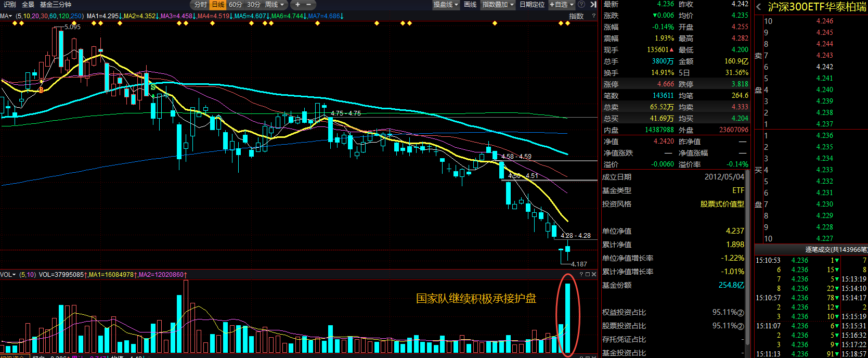
Task: Open the 周线 period dropdown
Action: click(275, 4)
